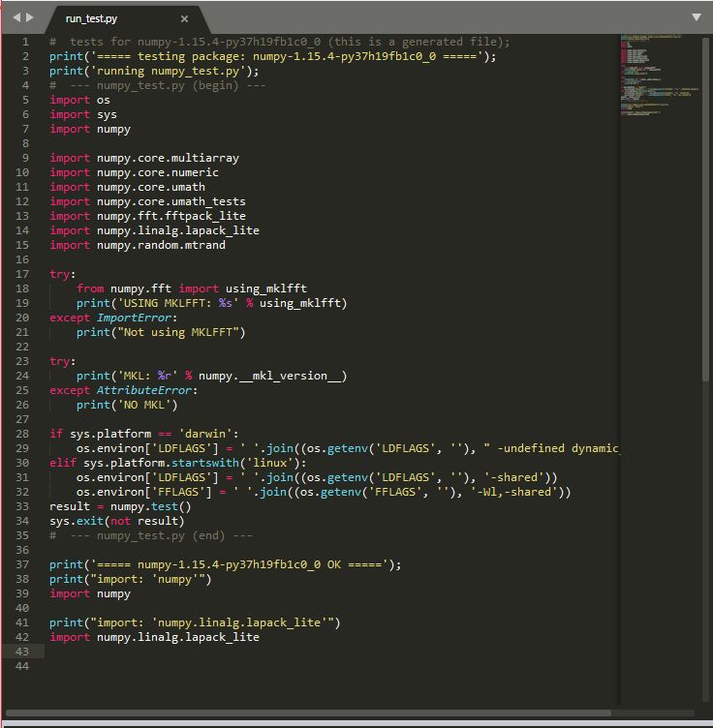The image size is (713, 728).
Task: Open the tab list dropdown arrow
Action: tap(697, 17)
